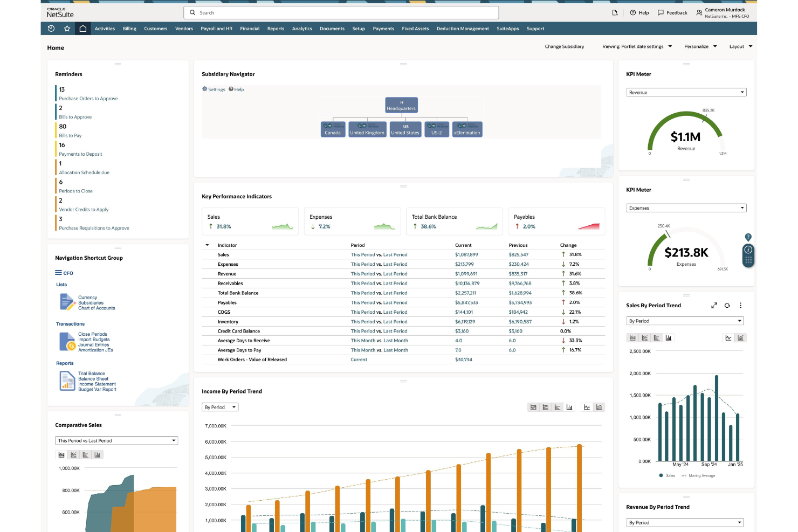The image size is (798, 532).
Task: Open By Period dropdown in Sales By Period Trend
Action: point(685,321)
